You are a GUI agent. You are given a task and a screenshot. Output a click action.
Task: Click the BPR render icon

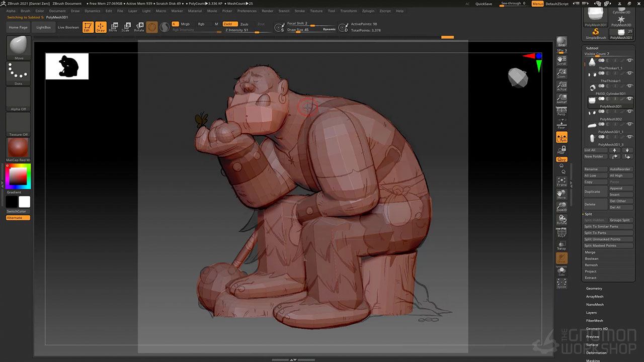point(561,42)
